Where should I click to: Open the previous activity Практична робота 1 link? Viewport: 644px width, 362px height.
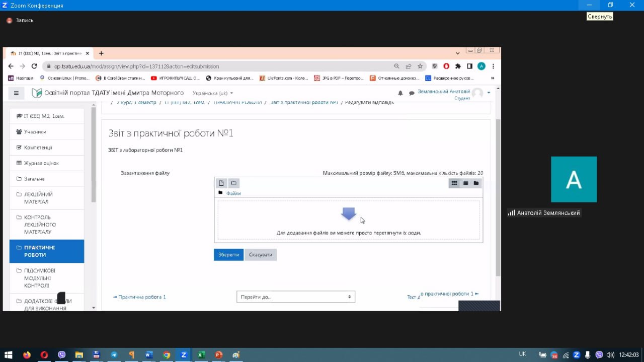tap(139, 297)
